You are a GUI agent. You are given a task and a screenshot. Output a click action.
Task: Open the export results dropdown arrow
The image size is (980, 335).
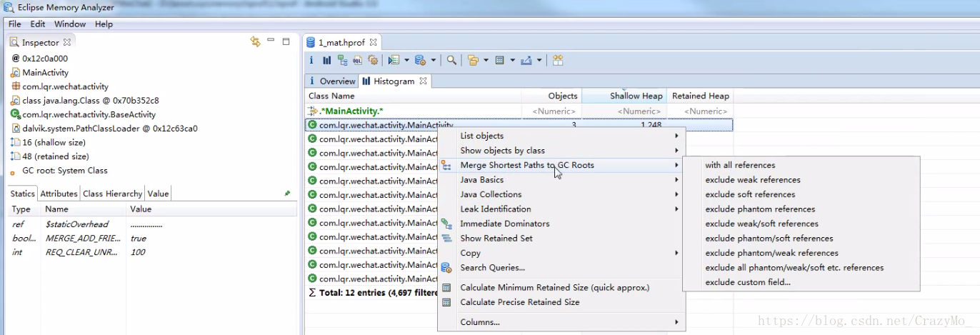pos(539,61)
